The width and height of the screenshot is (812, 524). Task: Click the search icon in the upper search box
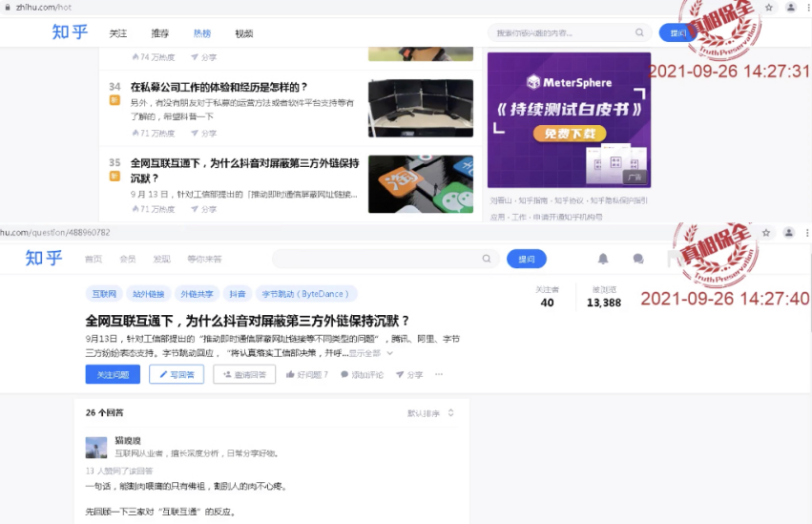pyautogui.click(x=639, y=33)
